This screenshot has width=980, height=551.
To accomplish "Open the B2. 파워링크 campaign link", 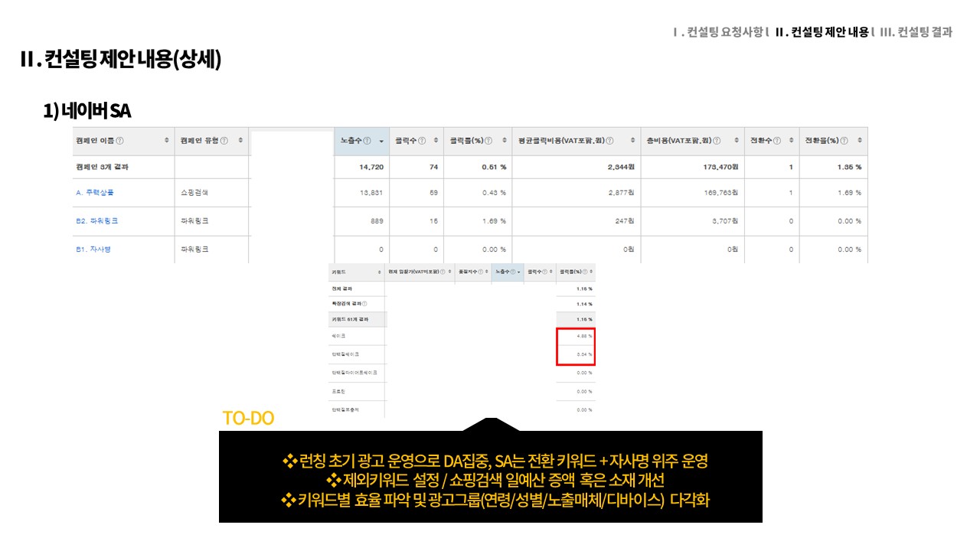I will [x=96, y=221].
